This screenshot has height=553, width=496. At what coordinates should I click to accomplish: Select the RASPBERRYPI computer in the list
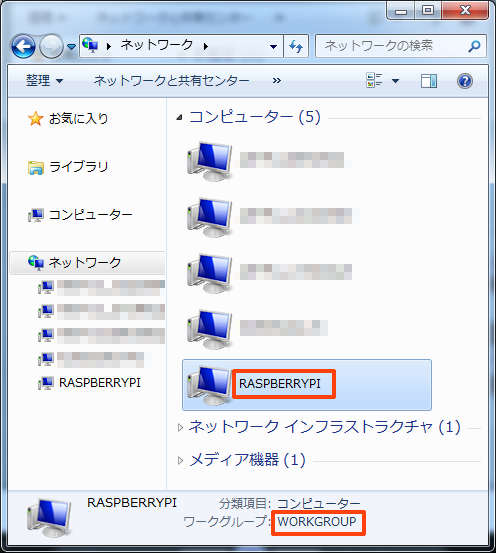pos(307,385)
